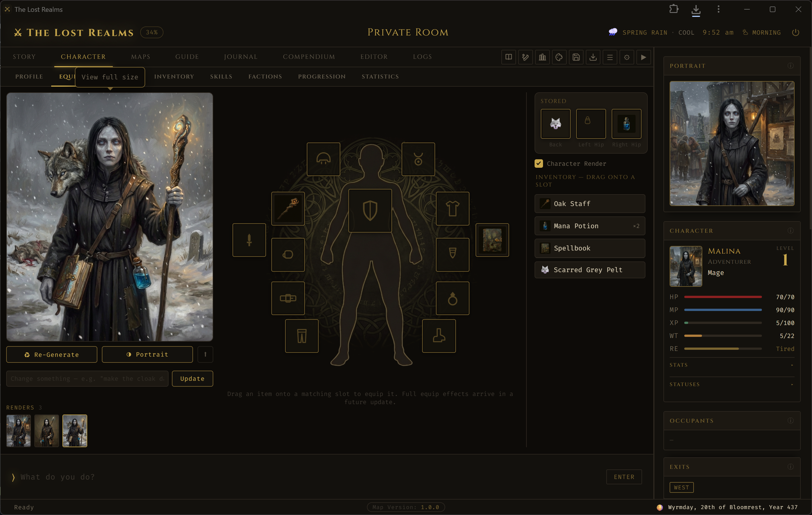The image size is (812, 515).
Task: Open the SKILLS sub-tab
Action: pos(221,77)
